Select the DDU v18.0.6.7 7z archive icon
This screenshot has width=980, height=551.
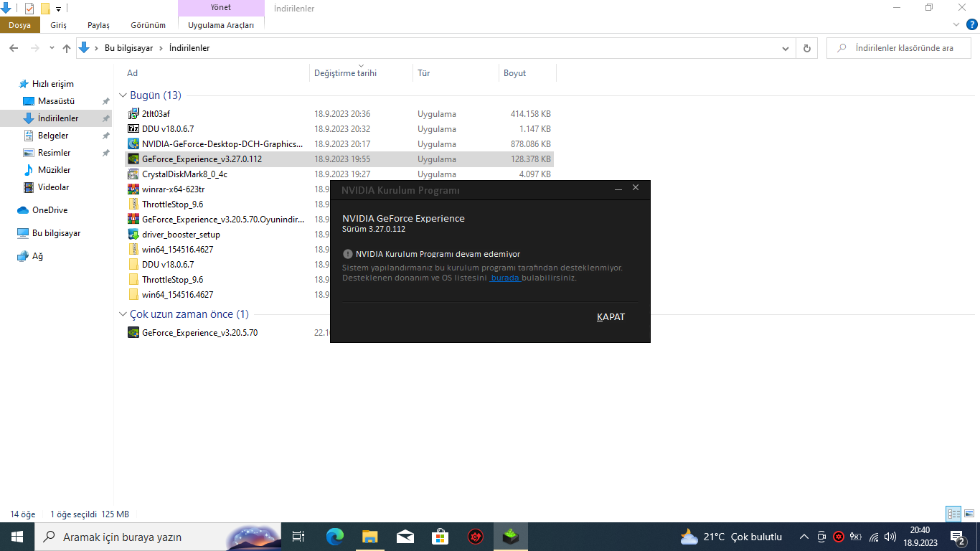pyautogui.click(x=133, y=129)
